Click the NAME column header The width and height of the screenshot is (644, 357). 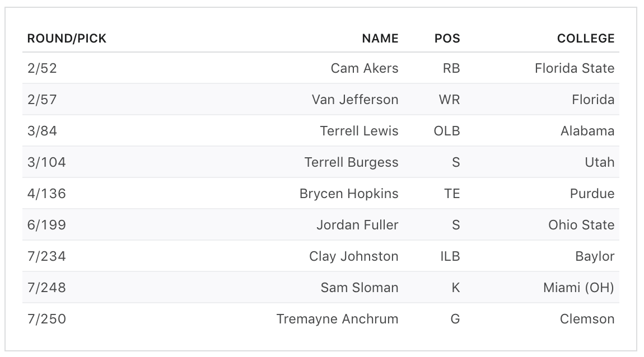380,39
